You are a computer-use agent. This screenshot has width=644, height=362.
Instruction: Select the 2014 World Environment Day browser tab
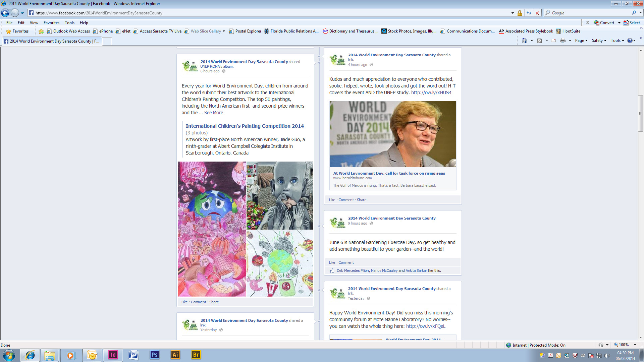click(x=51, y=41)
